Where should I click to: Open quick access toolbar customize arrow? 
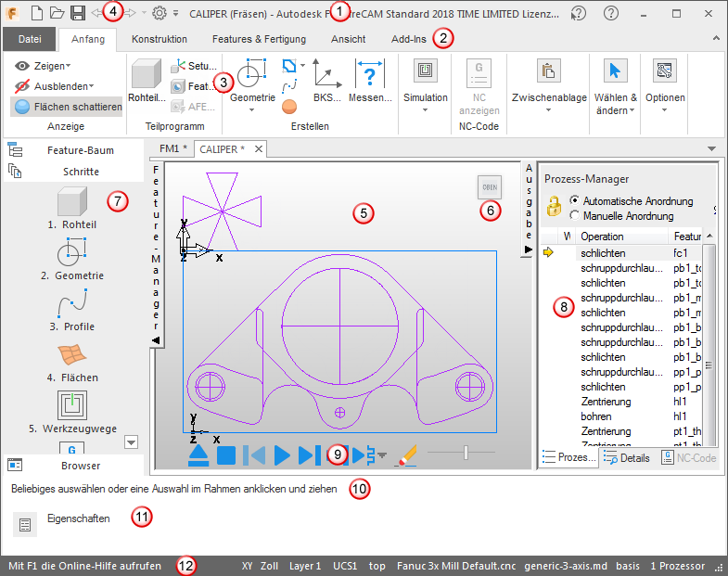(x=176, y=14)
